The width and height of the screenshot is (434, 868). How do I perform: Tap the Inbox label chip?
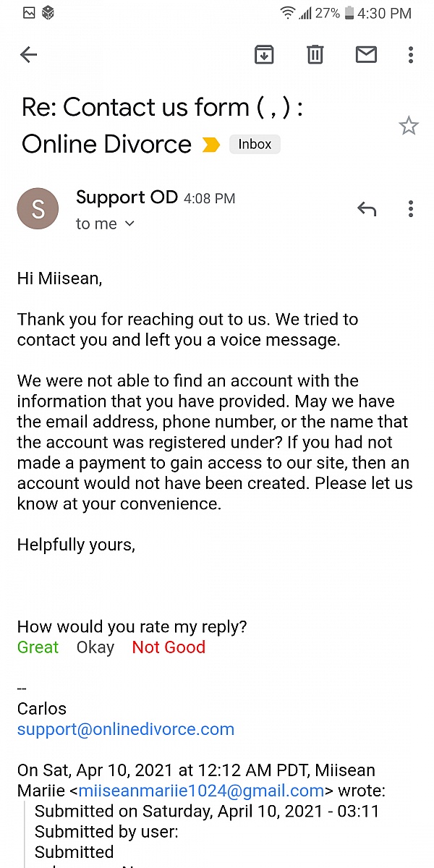point(255,144)
